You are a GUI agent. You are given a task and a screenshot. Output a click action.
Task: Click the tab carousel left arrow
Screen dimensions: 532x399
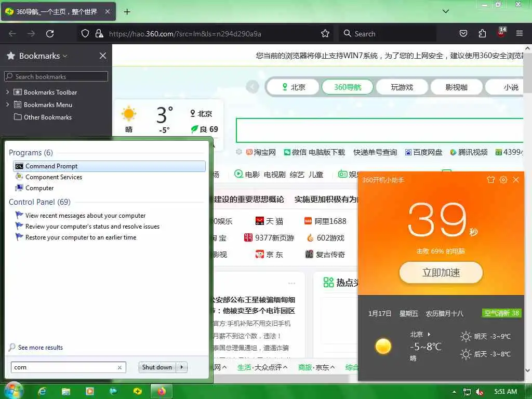point(252,87)
